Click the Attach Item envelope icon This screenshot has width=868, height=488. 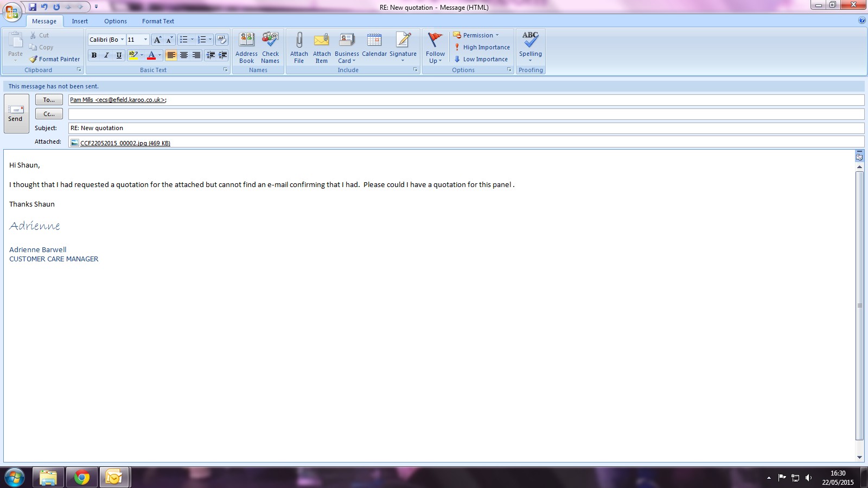coord(322,41)
